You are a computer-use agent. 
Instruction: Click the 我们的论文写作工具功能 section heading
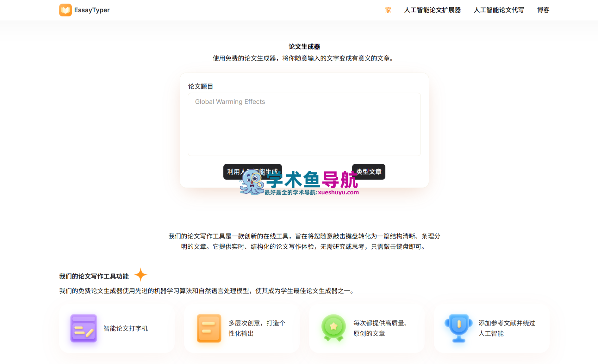[x=94, y=276]
